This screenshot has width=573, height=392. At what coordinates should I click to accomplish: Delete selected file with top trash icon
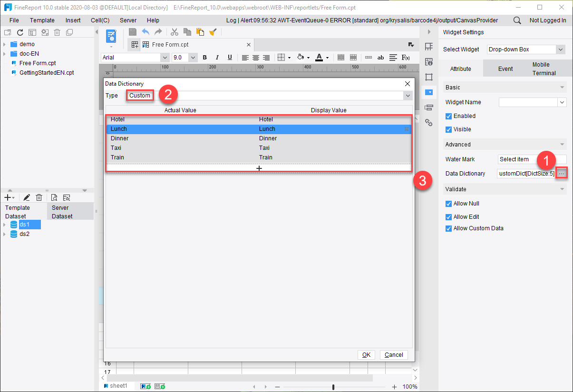(57, 32)
